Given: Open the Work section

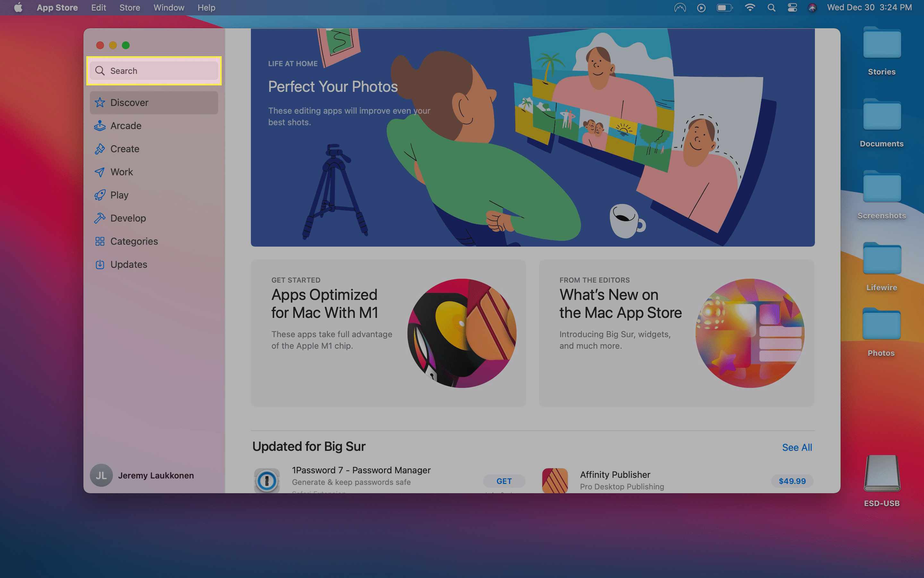Looking at the screenshot, I should click(154, 172).
